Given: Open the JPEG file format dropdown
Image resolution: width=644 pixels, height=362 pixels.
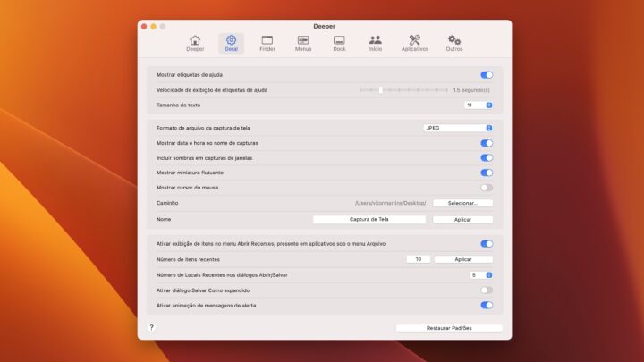Looking at the screenshot, I should [458, 128].
